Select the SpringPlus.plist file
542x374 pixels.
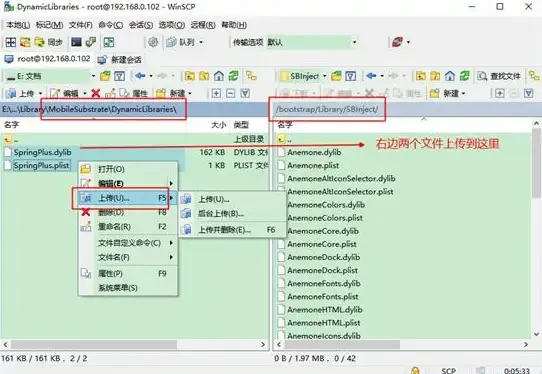[x=41, y=166]
